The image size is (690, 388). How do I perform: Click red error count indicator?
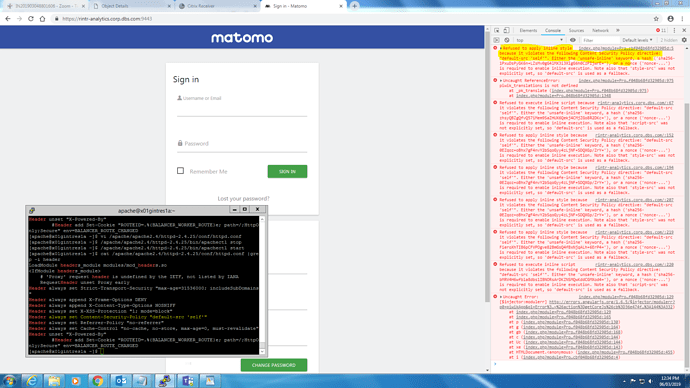(x=661, y=30)
